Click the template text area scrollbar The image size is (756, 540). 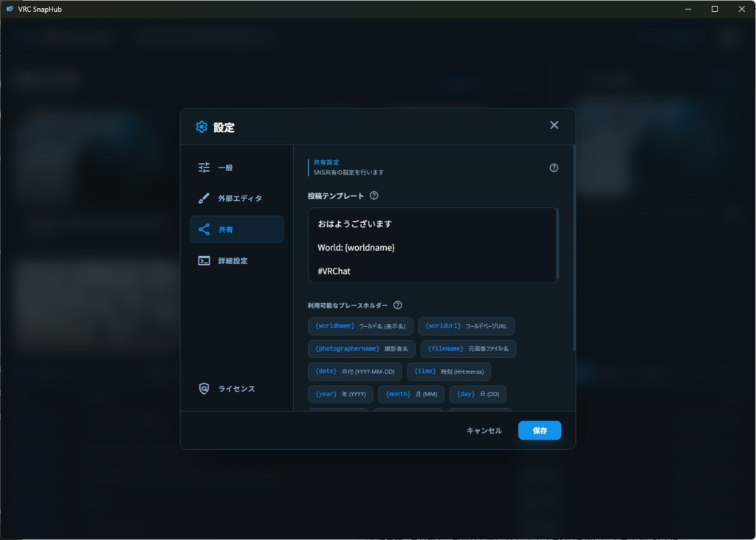click(557, 243)
